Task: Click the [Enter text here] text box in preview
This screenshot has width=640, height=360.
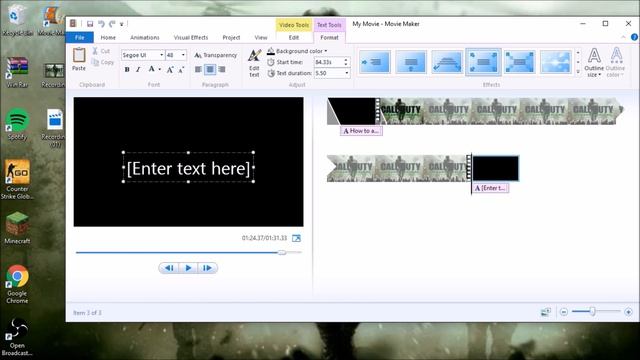Action: (x=188, y=168)
